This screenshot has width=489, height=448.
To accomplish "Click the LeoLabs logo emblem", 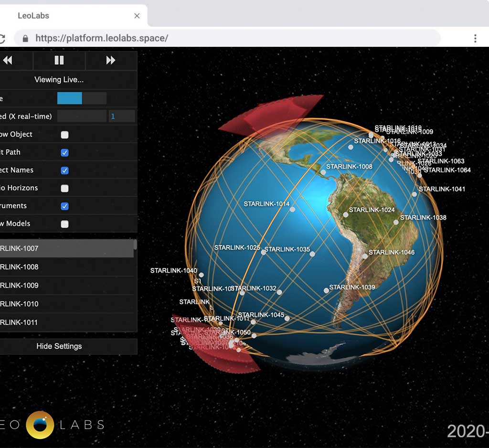I will pyautogui.click(x=40, y=425).
